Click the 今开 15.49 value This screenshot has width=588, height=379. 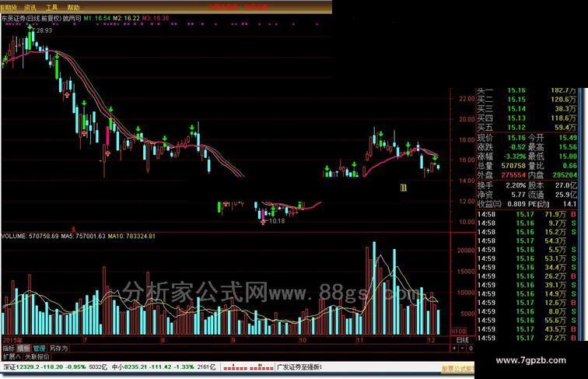pyautogui.click(x=568, y=138)
